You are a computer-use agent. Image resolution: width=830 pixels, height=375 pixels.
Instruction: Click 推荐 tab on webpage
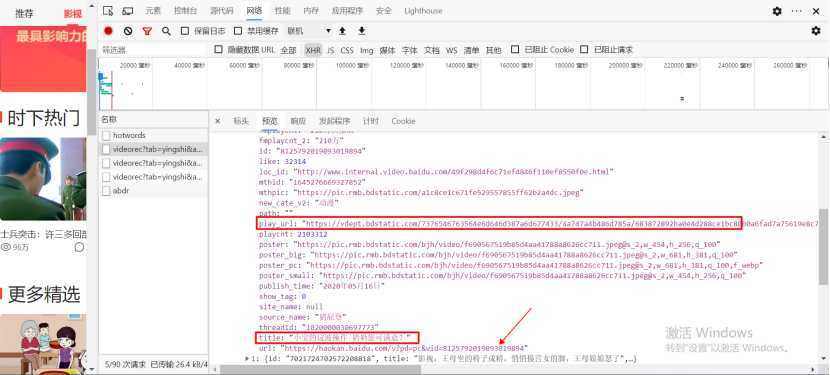(24, 14)
